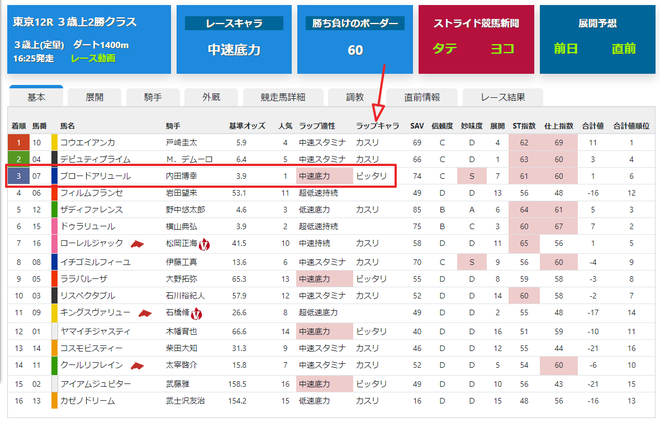Click the ラップ適性 column header
Image resolution: width=660 pixels, height=422 pixels.
[317, 126]
